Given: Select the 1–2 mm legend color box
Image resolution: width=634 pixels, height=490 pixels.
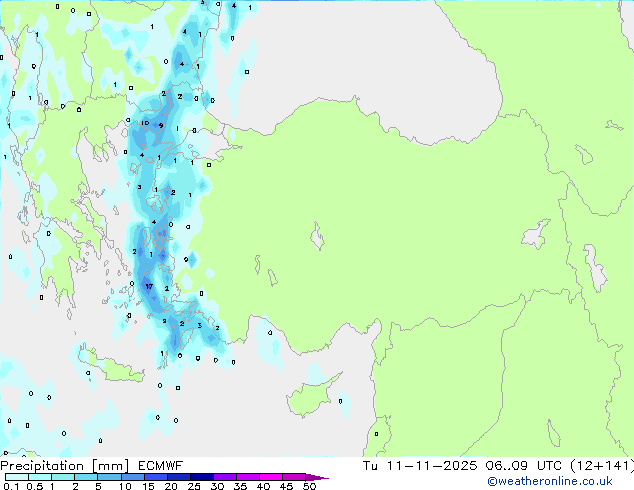Looking at the screenshot, I should 63,477.
